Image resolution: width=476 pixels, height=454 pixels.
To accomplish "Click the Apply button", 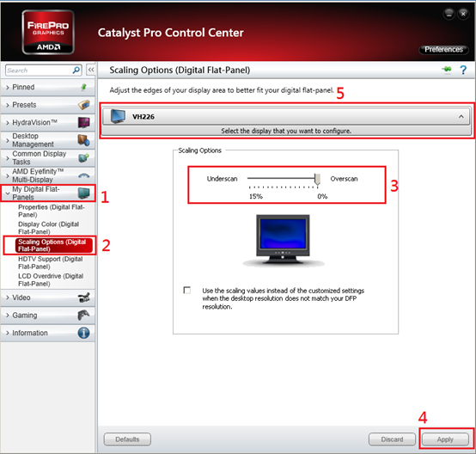I will 445,439.
